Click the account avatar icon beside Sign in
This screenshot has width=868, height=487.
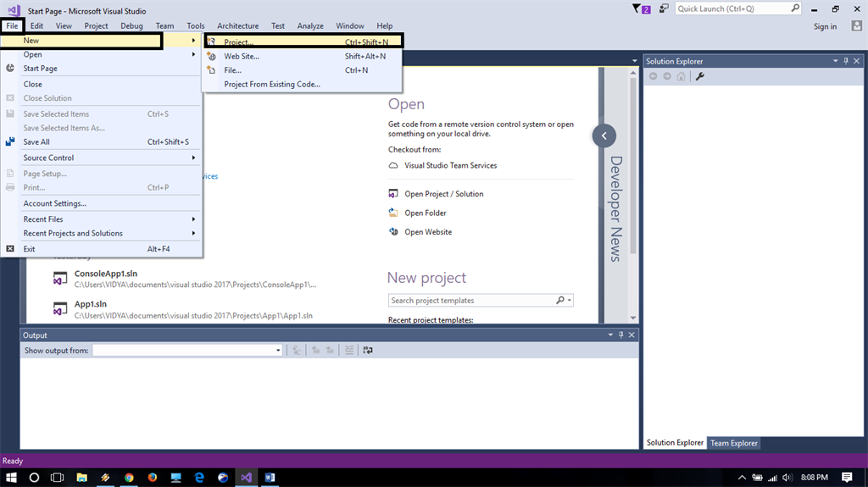pos(856,26)
